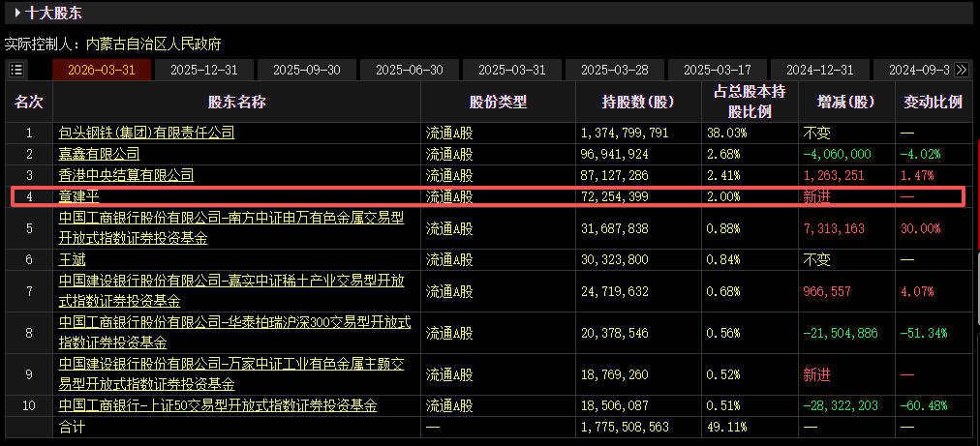
Task: Switch to the 2025-12-31 tab
Action: coord(204,70)
